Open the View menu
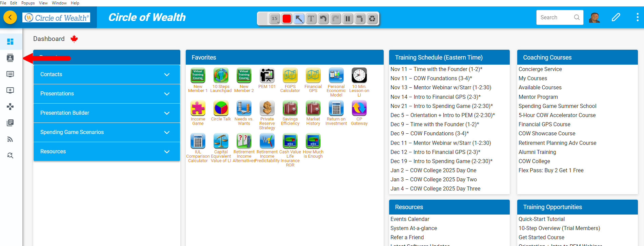 43,3
